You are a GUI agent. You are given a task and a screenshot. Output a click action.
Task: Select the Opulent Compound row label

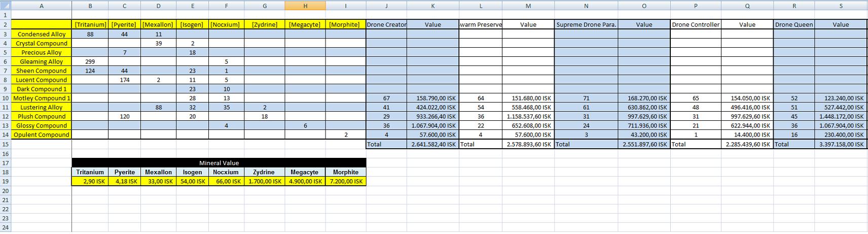click(x=42, y=135)
